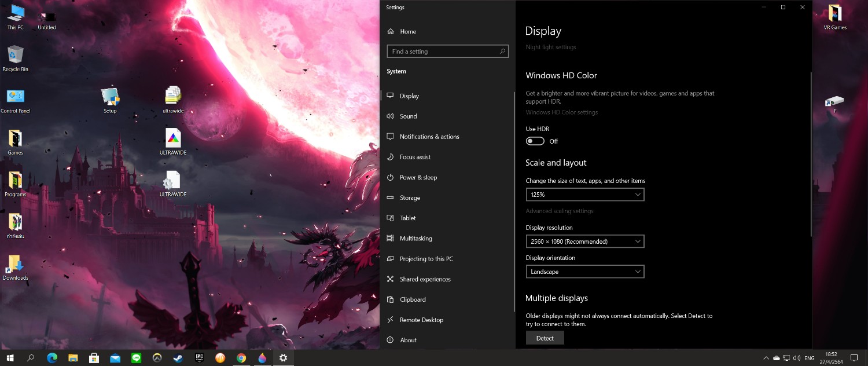Image resolution: width=868 pixels, height=366 pixels.
Task: Open Advanced scaling settings link
Action: 560,211
